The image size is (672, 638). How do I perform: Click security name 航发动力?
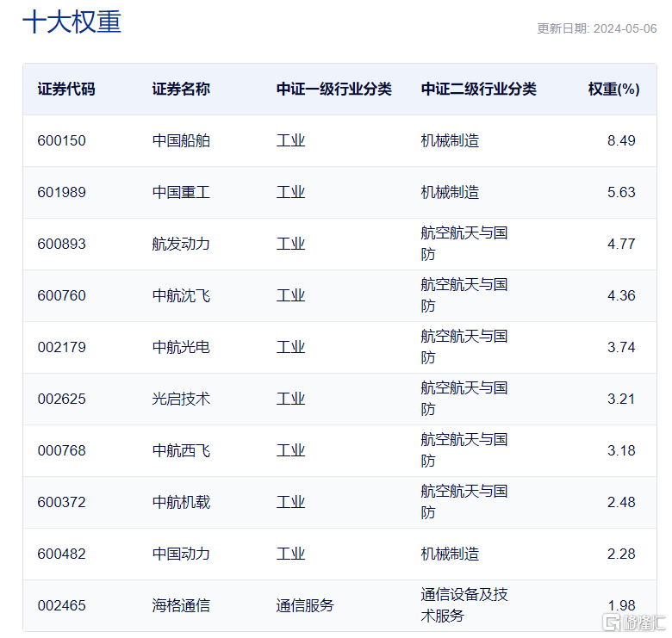click(x=181, y=244)
